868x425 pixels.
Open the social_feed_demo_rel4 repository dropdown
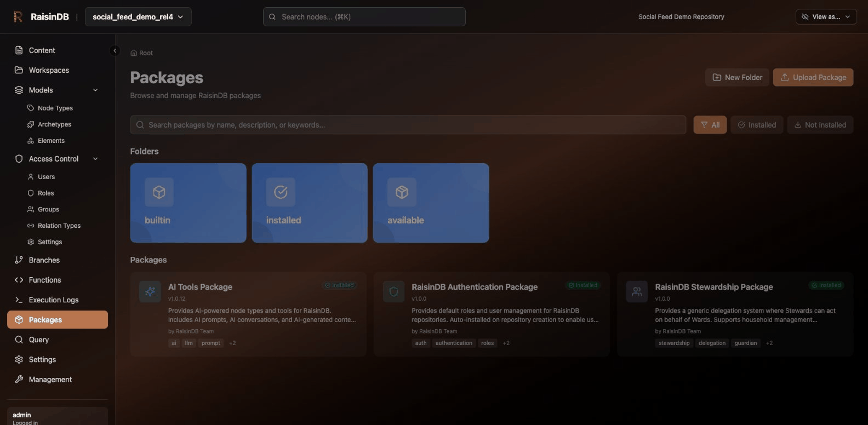(x=138, y=17)
